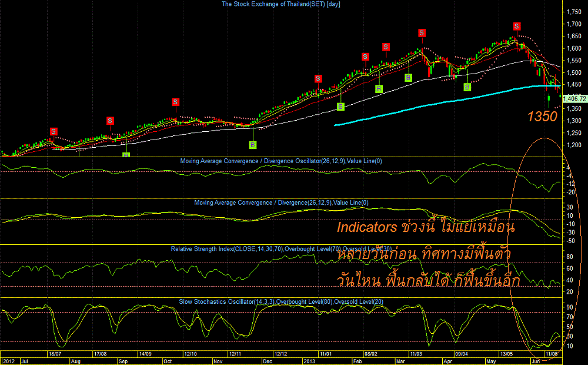Click the topmost S sell marker at the May peak
This screenshot has height=365, width=588.
tap(517, 26)
